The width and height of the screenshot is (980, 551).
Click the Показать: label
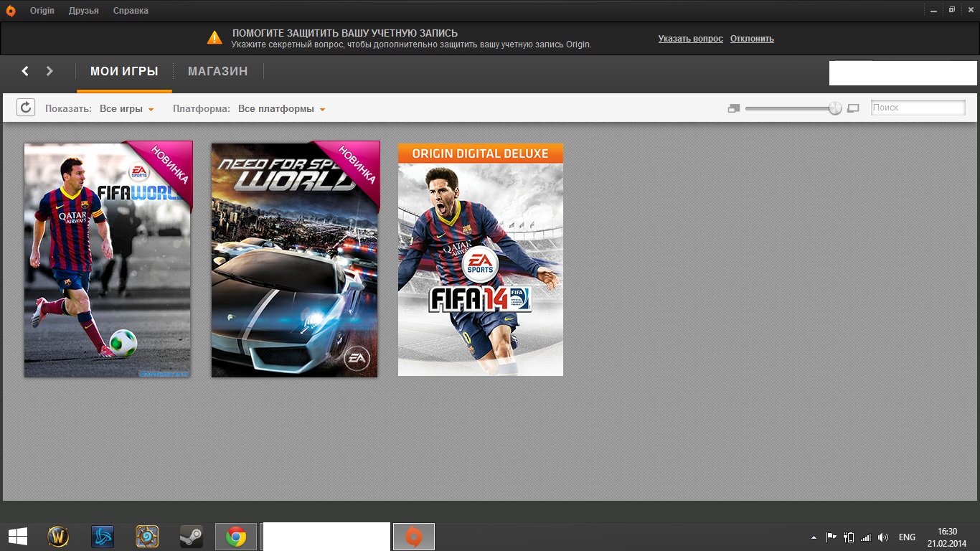68,109
